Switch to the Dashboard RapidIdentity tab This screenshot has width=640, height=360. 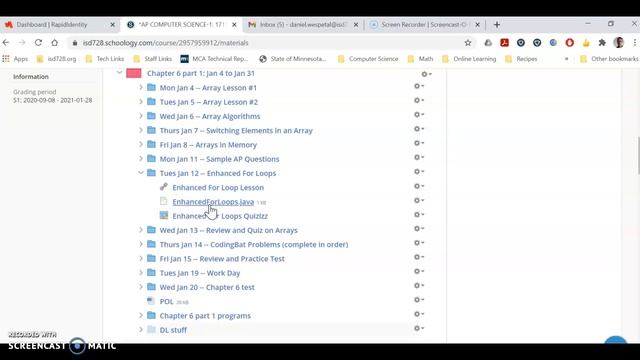(60, 24)
